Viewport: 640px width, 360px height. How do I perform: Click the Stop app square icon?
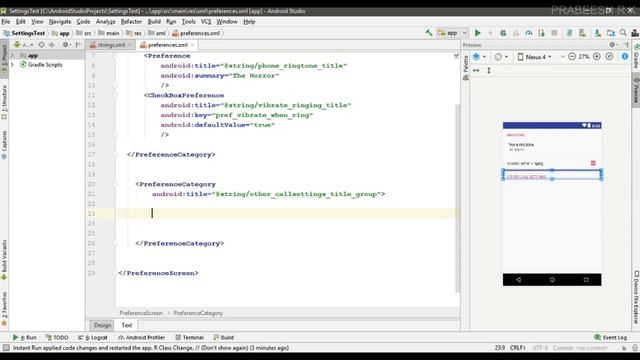(554, 33)
